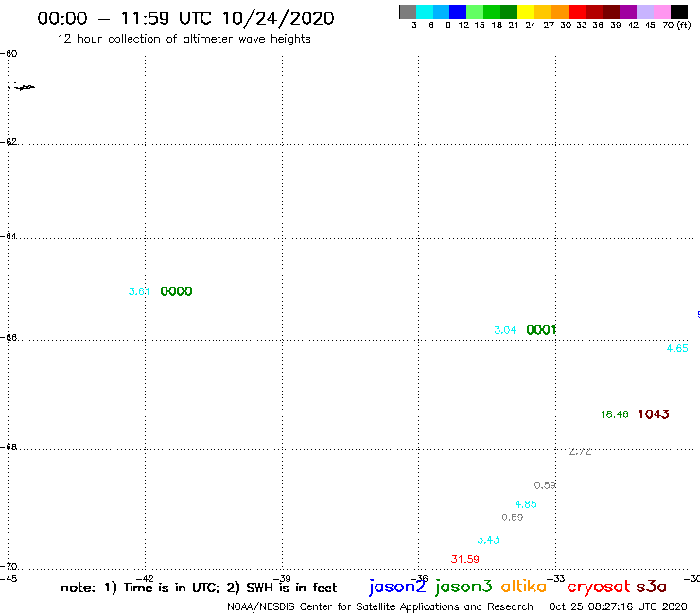Click the -68 latitude axis label
700x615 pixels.
pos(9,448)
